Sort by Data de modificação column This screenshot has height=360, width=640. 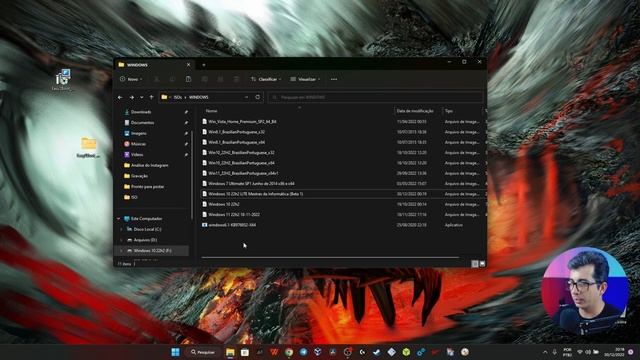point(415,111)
